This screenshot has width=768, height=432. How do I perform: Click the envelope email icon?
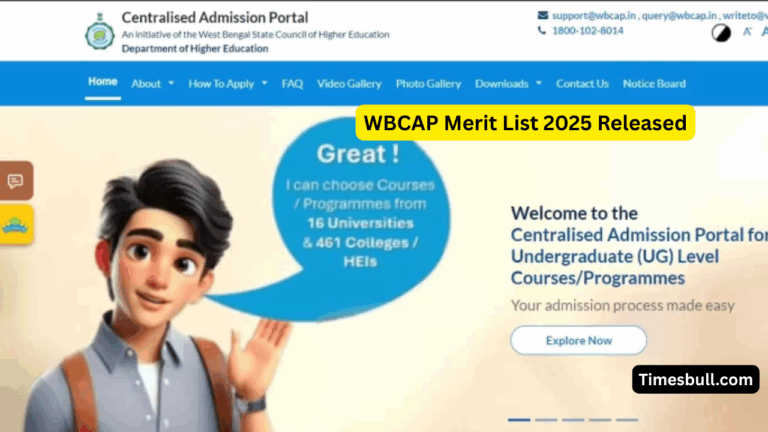[x=543, y=15]
